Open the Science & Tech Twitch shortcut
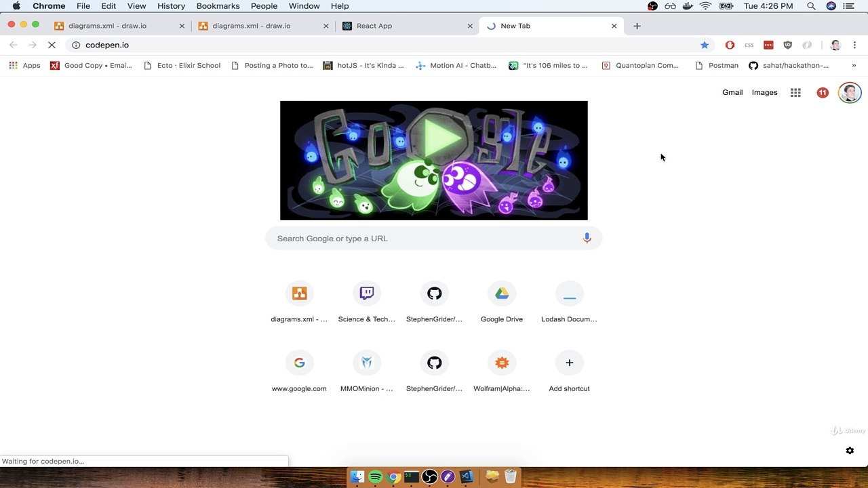The height and width of the screenshot is (488, 868). coord(367,302)
